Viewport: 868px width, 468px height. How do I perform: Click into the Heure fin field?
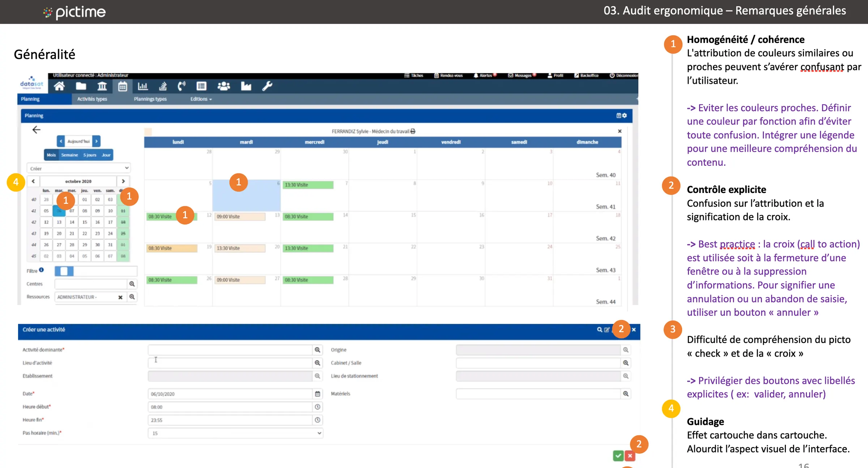click(x=230, y=420)
